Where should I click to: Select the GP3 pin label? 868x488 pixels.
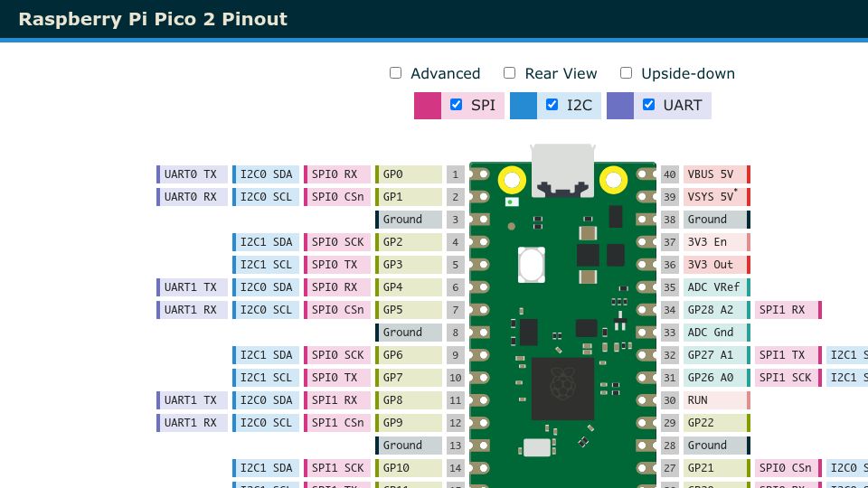[x=409, y=265]
